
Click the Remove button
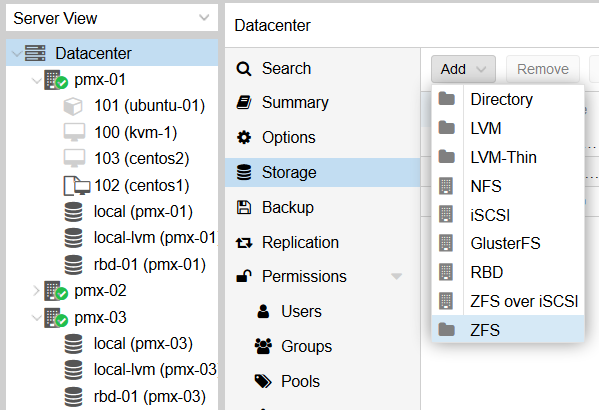(x=543, y=69)
